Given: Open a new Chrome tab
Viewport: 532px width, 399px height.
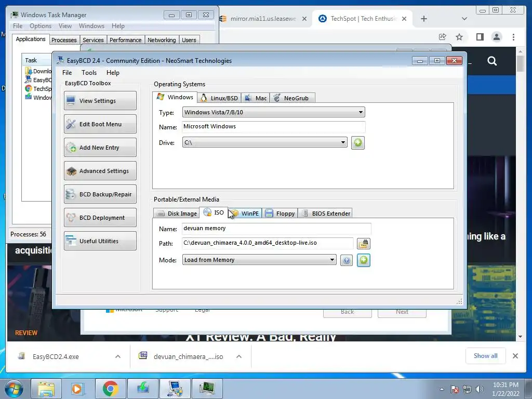Looking at the screenshot, I should (424, 19).
